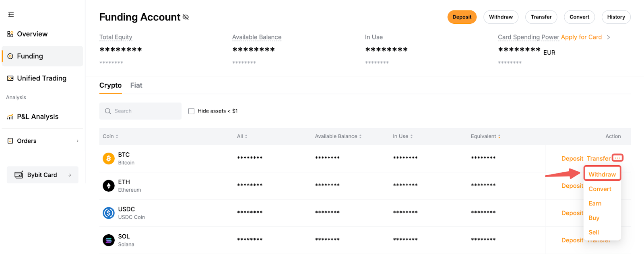Viewport: 644px width, 254px height.
Task: Click the Ethereum coin icon
Action: point(108,186)
